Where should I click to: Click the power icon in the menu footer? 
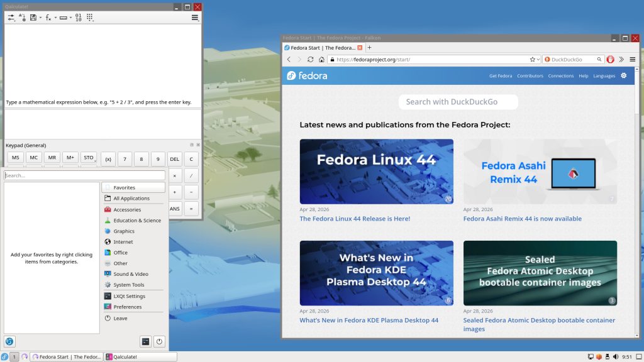pyautogui.click(x=159, y=341)
